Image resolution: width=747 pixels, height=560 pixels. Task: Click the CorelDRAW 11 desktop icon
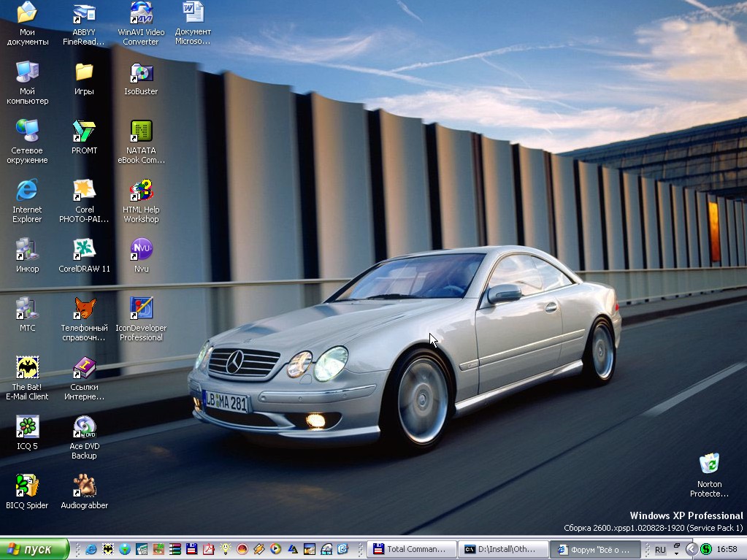click(x=84, y=250)
